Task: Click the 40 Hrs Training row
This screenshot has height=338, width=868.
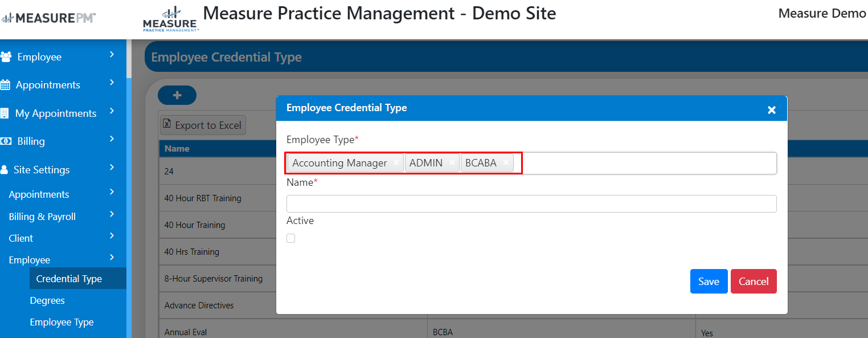Action: (x=192, y=252)
